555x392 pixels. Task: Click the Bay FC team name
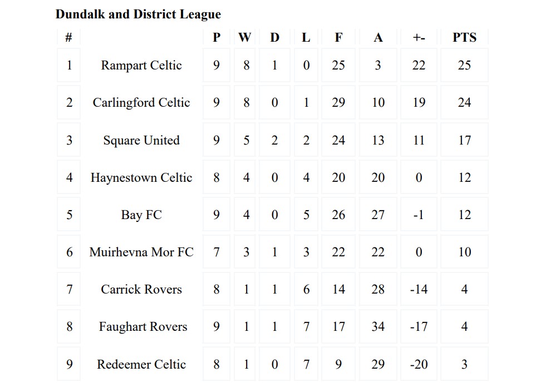tap(141, 215)
